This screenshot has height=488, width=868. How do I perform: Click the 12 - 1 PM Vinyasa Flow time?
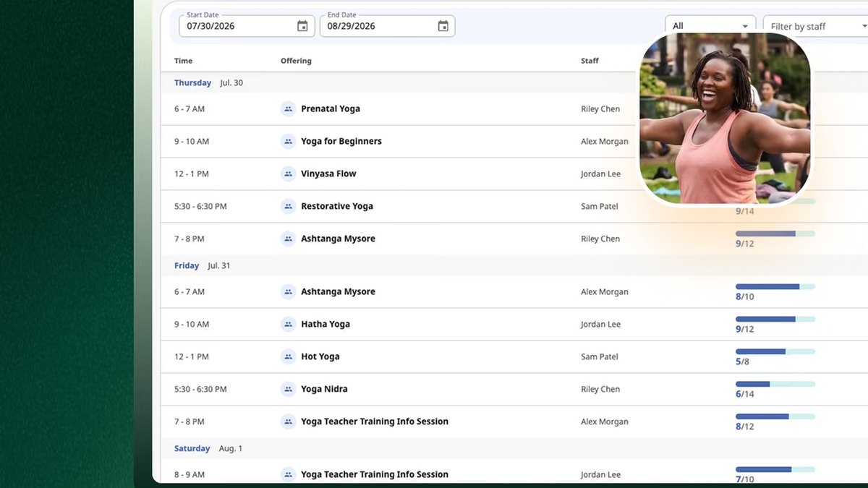tap(192, 174)
